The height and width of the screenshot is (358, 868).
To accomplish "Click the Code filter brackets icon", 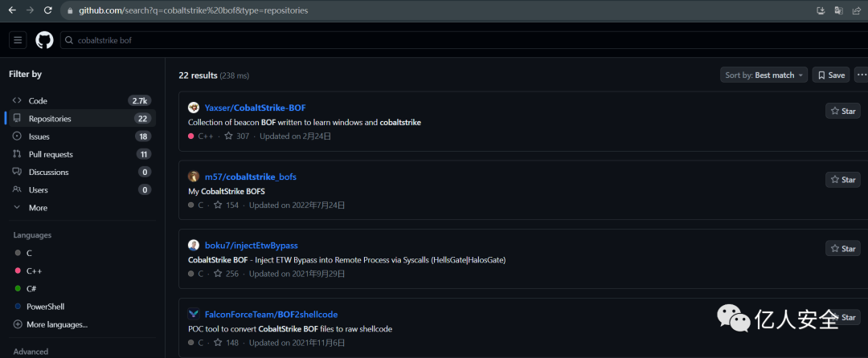I will (x=17, y=100).
